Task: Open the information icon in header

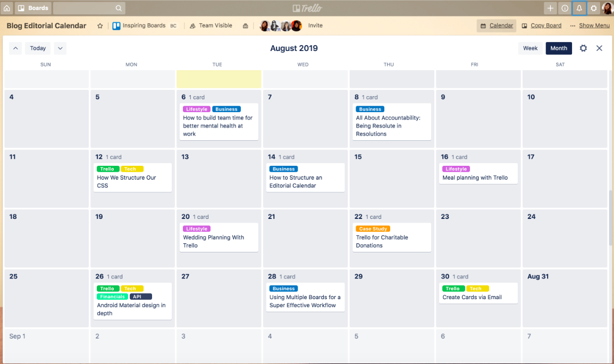Action: tap(565, 8)
